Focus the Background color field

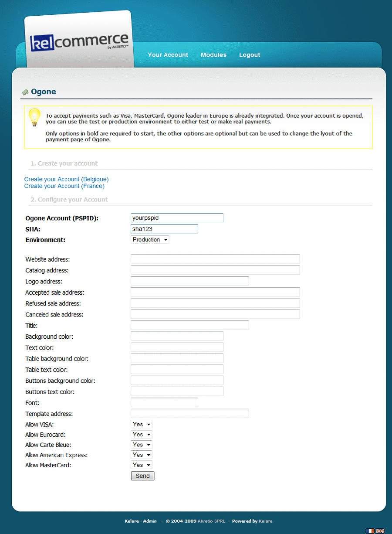177,336
